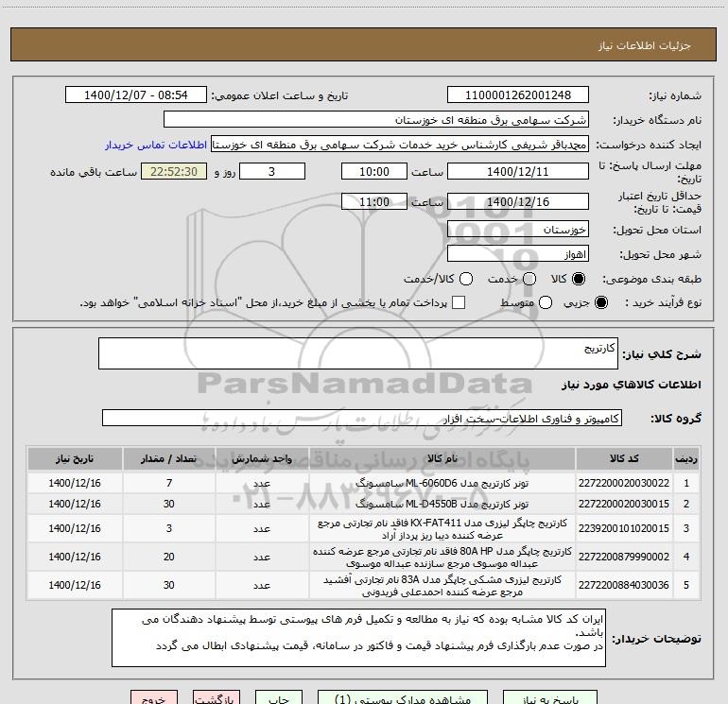This screenshot has width=728, height=704.
Task: Click the تعداد / مقدار column header
Action: pos(169,458)
